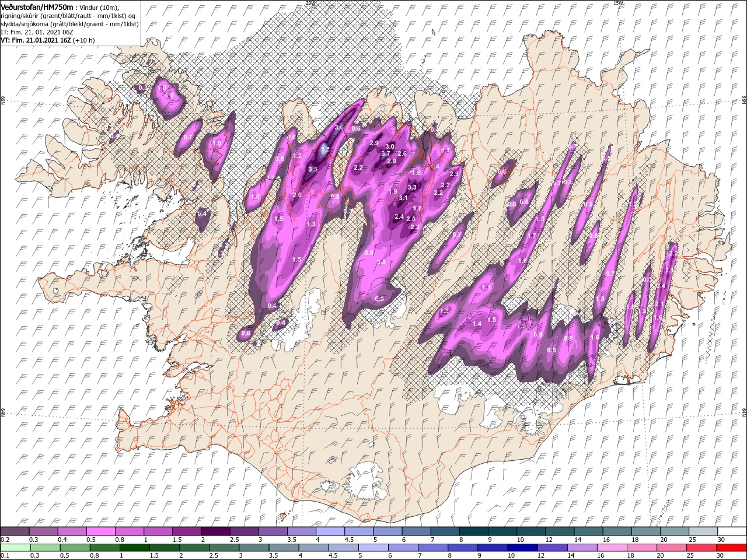Click the 'rigning/skúrir' legend description line
The image size is (747, 560).
(x=69, y=16)
